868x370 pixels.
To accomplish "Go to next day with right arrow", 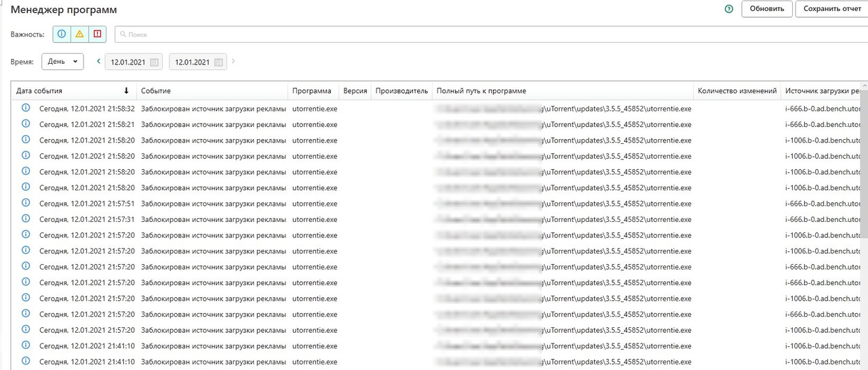I will pos(233,62).
